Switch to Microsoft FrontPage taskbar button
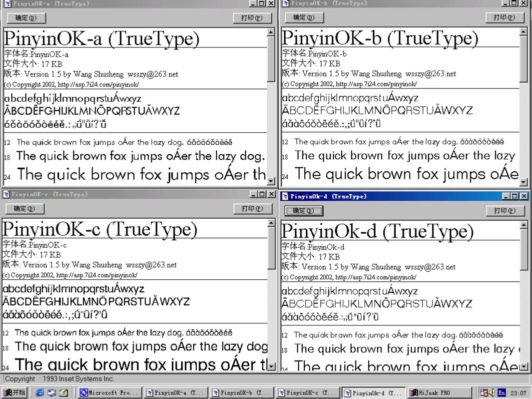 coord(110,392)
